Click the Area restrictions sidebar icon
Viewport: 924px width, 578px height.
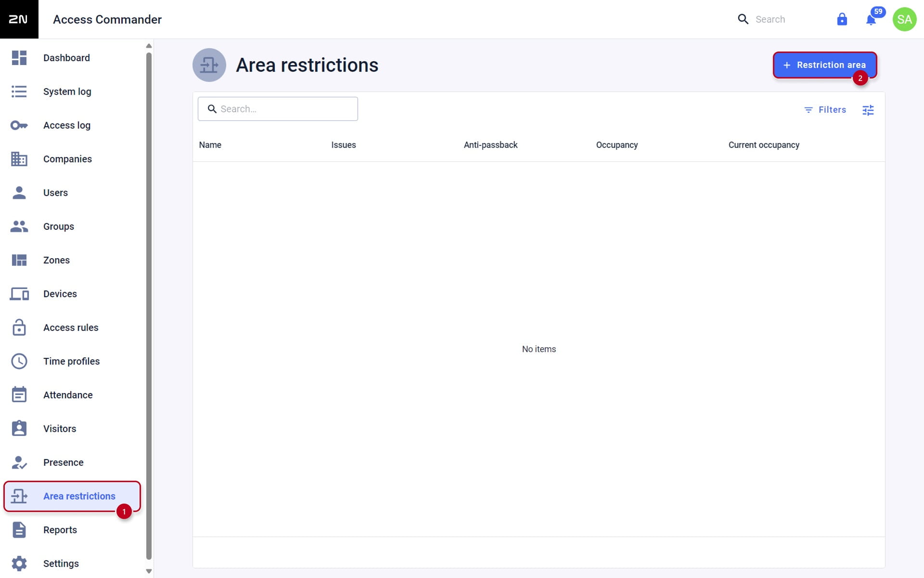click(19, 496)
